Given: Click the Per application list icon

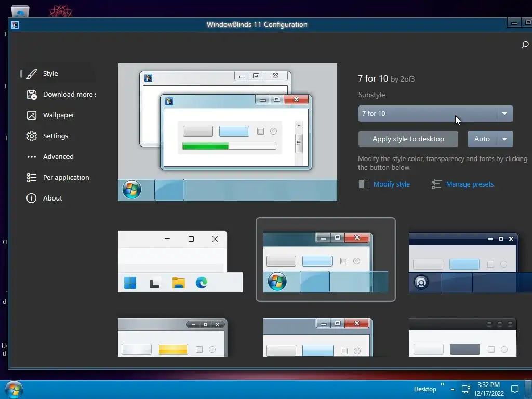Looking at the screenshot, I should (32, 178).
